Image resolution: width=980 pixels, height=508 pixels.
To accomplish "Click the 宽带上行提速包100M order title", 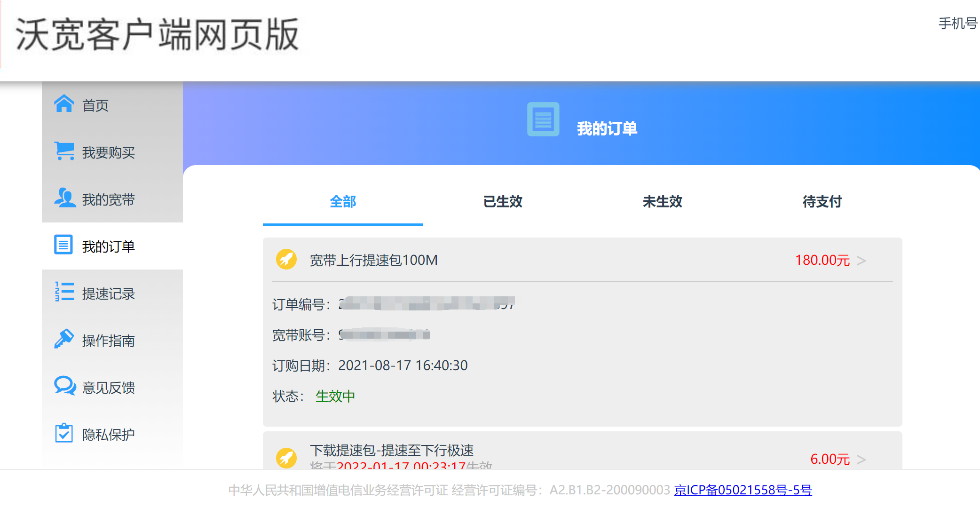I will pyautogui.click(x=374, y=260).
